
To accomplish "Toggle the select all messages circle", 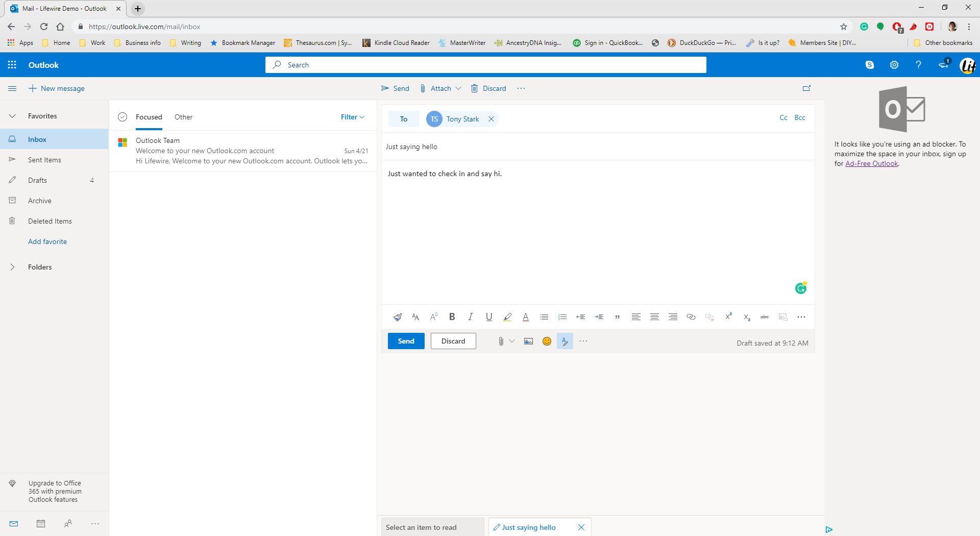I will coord(122,117).
